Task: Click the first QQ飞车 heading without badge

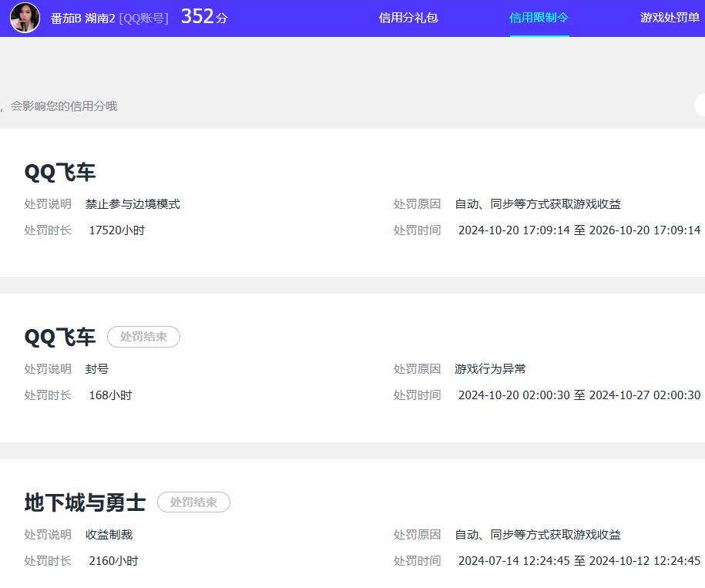Action: (60, 172)
